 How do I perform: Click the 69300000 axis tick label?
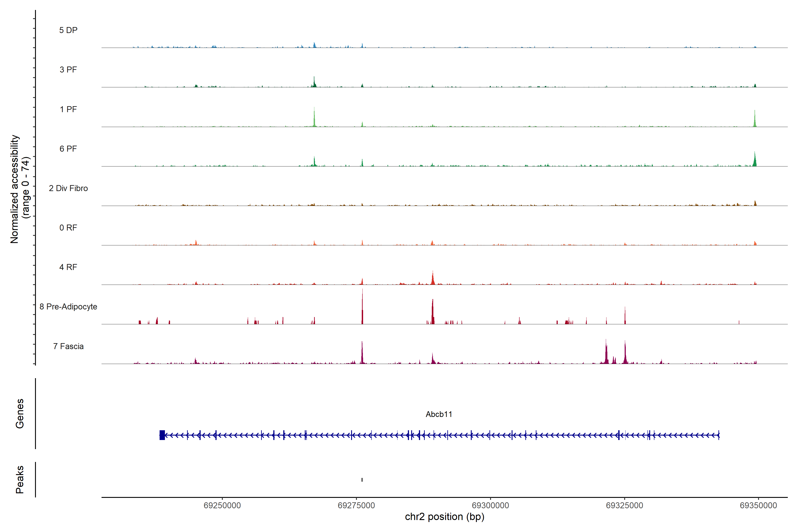tap(490, 505)
